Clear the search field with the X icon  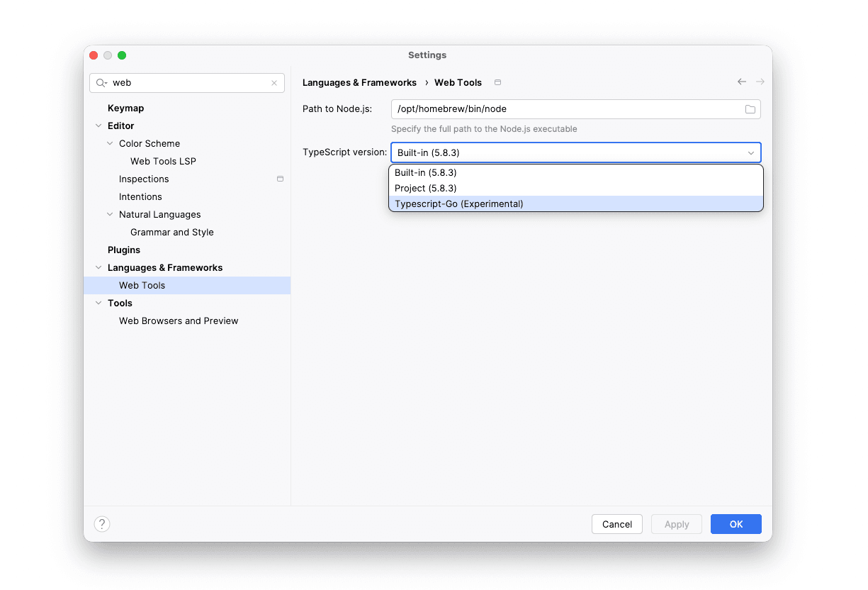click(274, 83)
